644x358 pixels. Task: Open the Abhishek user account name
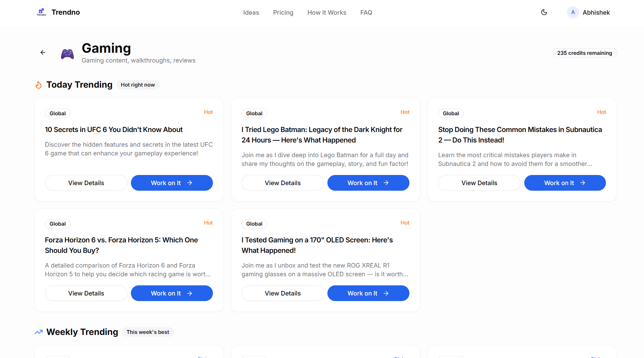point(596,13)
